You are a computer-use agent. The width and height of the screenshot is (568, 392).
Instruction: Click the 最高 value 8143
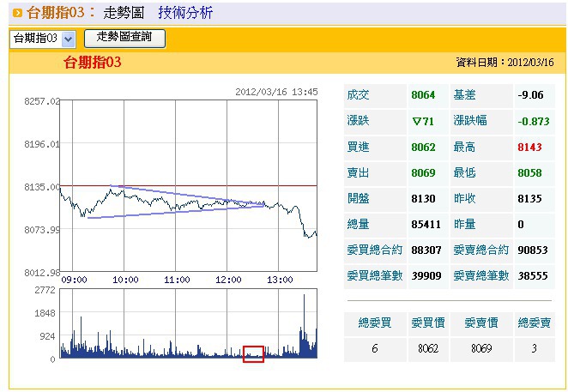click(529, 147)
